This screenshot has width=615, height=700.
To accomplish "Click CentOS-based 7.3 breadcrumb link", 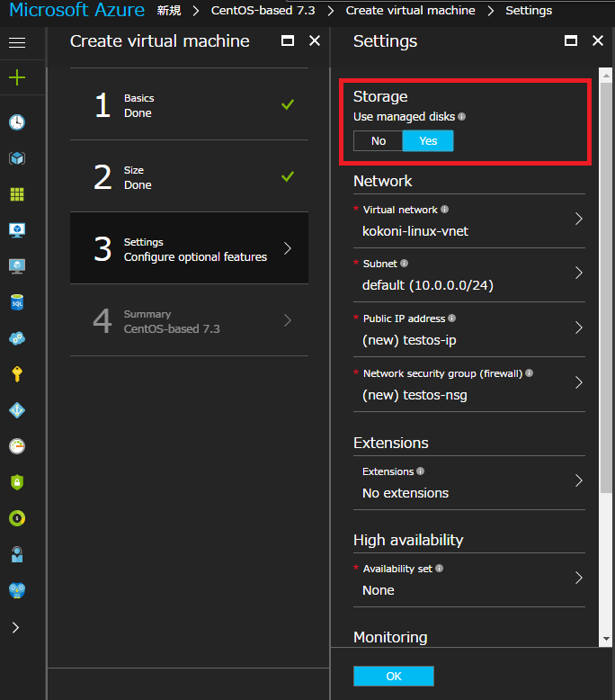I will click(x=263, y=10).
